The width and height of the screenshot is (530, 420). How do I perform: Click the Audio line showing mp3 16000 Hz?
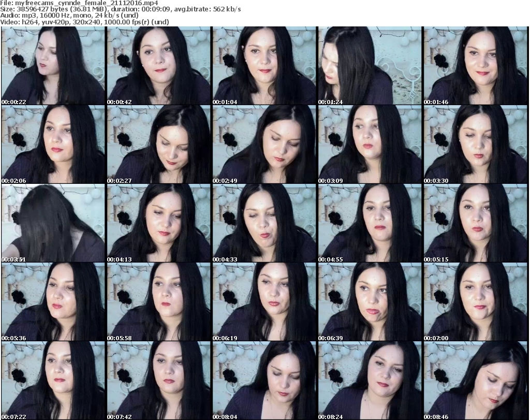(69, 16)
